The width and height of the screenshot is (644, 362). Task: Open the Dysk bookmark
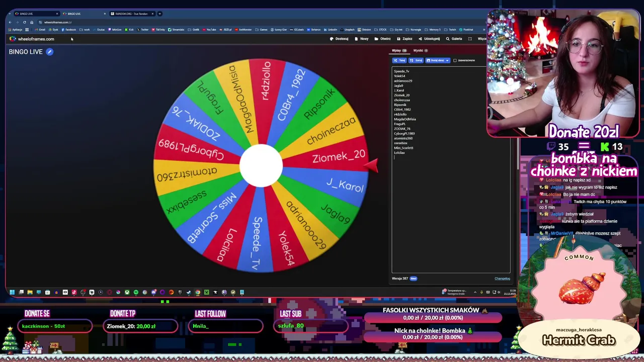pos(53,30)
